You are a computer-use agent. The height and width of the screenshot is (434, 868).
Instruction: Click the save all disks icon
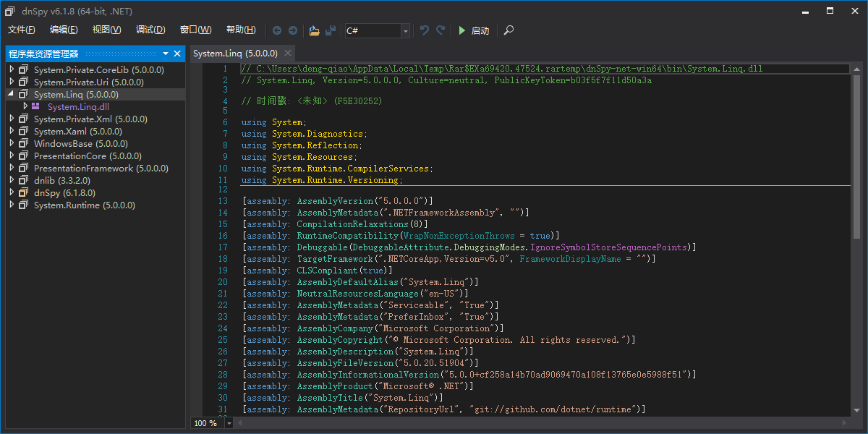coord(331,30)
